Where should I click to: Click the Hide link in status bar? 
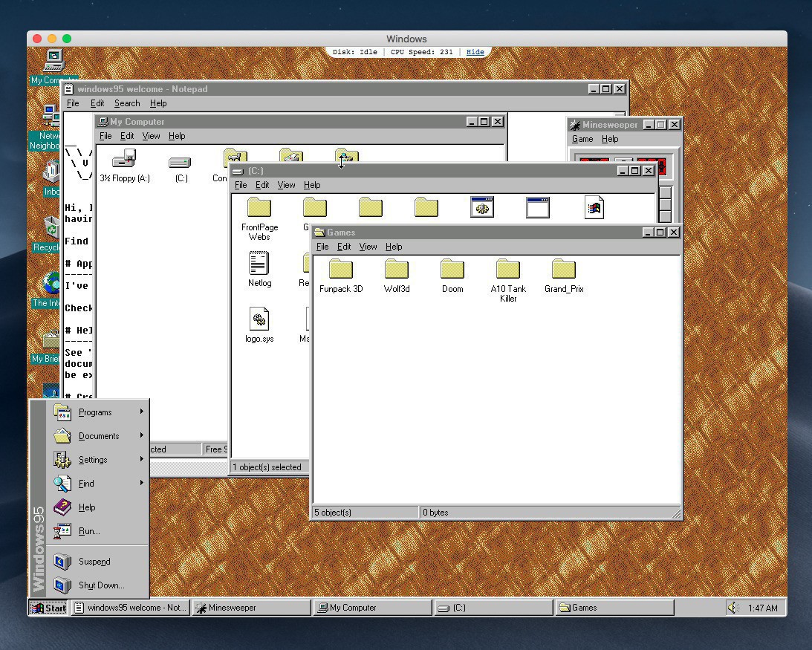(475, 52)
